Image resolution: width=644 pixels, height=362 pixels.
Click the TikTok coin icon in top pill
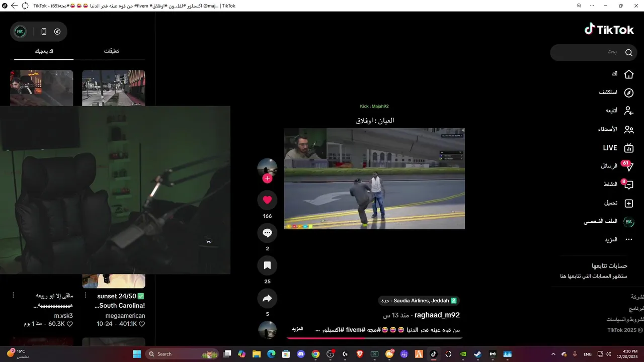(57, 32)
